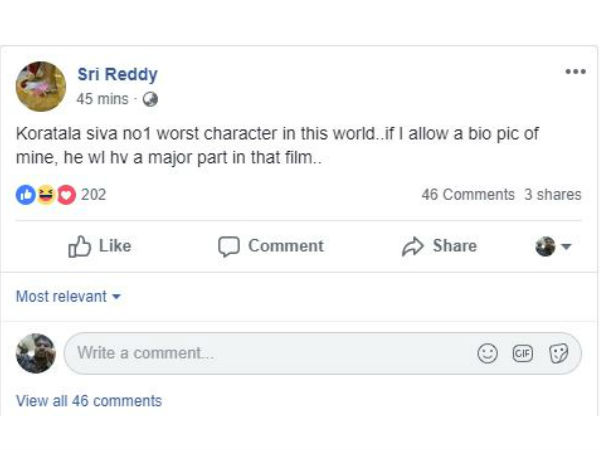Click the blue Like reaction icon
Image resolution: width=600 pixels, height=450 pixels.
[25, 195]
